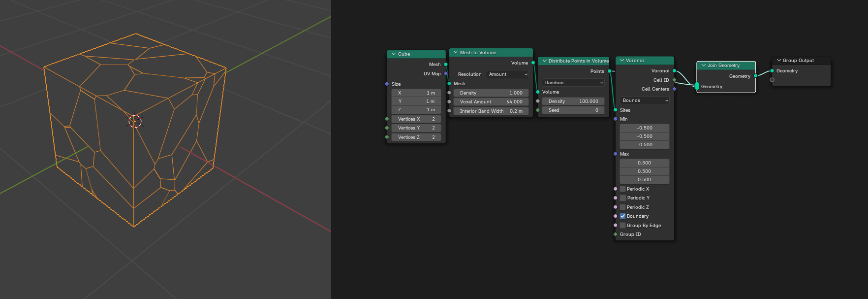Click the Points output socket

pos(610,71)
